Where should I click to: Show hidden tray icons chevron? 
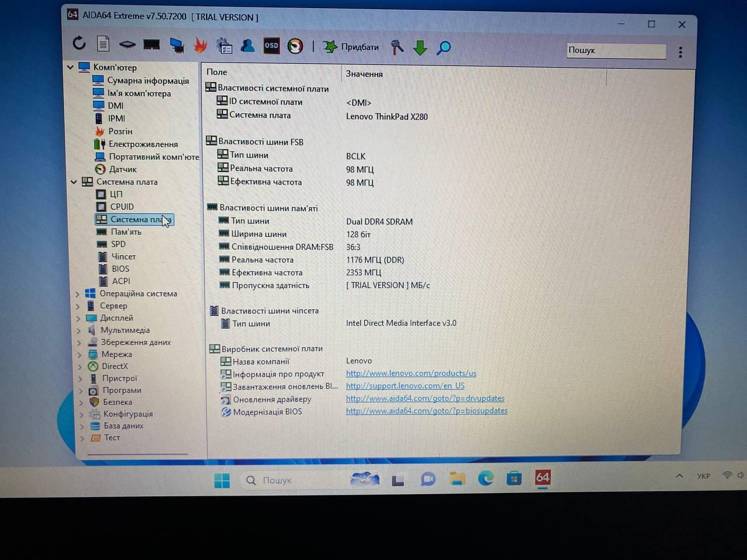[679, 476]
